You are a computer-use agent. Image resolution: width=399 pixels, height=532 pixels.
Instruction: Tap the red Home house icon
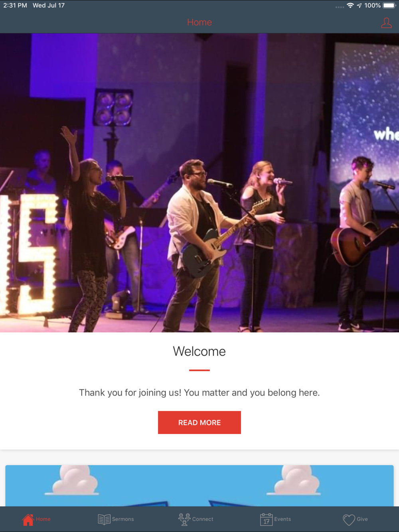click(28, 519)
